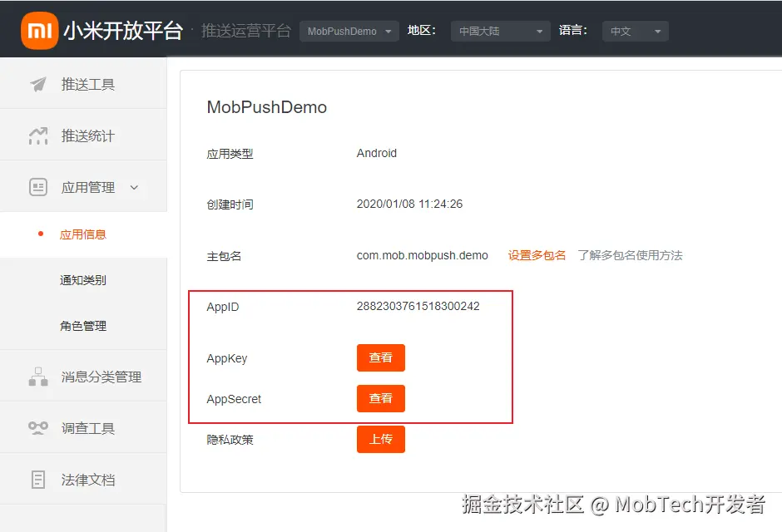The image size is (782, 532).
Task: Open the 推送统计 menu
Action: (x=83, y=135)
